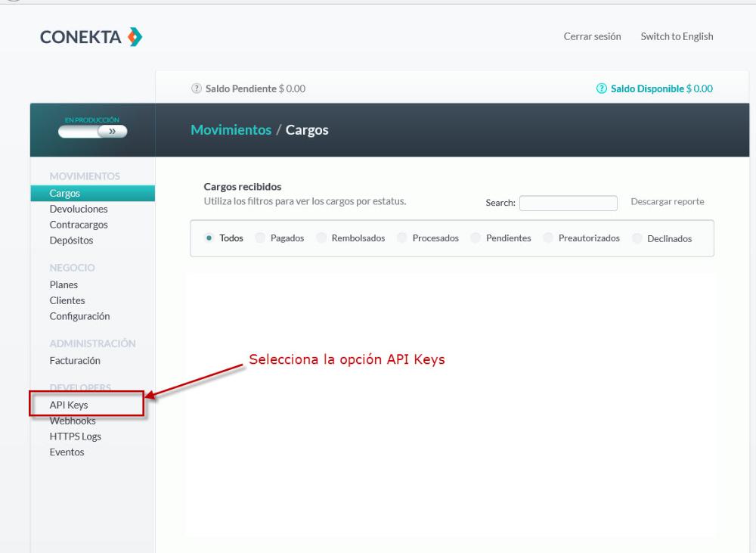Open Clientes in the sidebar
The width and height of the screenshot is (756, 553).
click(x=67, y=300)
